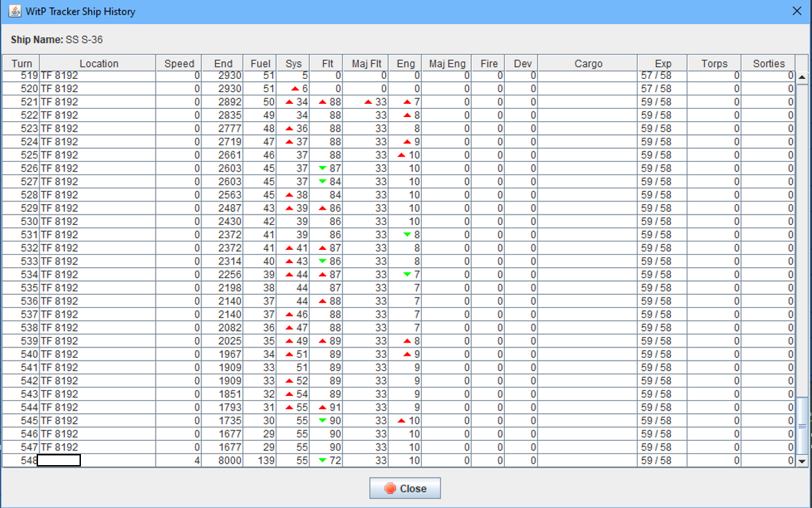The width and height of the screenshot is (812, 508).
Task: Click red up arrow Flt 88 in turn 521
Action: click(322, 102)
